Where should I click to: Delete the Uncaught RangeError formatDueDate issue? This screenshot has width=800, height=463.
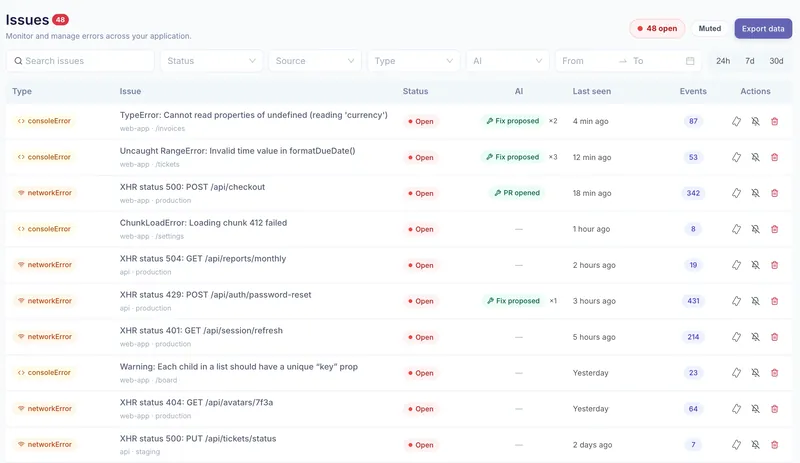tap(774, 157)
